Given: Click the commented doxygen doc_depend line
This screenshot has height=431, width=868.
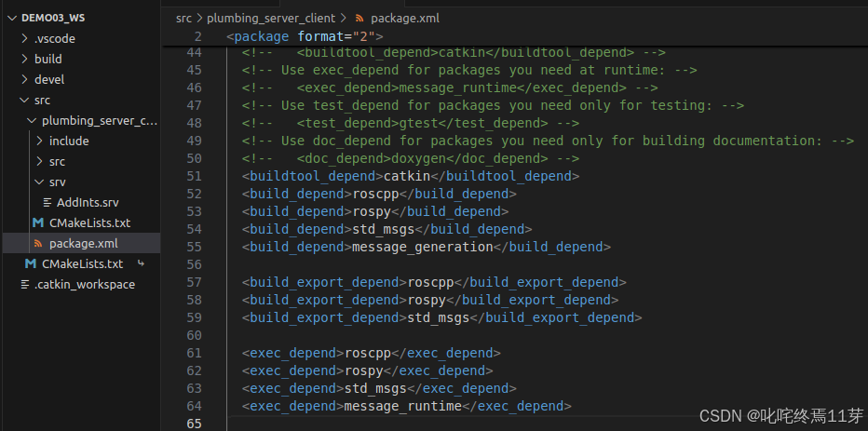Looking at the screenshot, I should coord(411,158).
